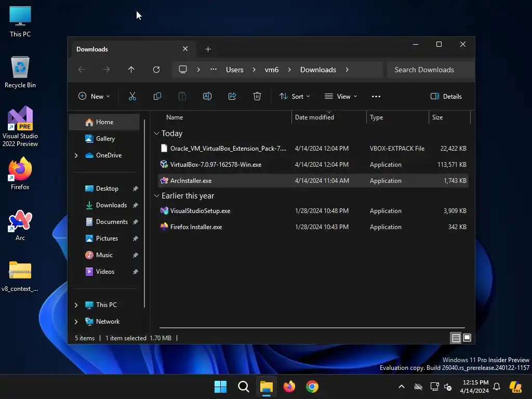Sort by the Type column header

click(x=397, y=117)
